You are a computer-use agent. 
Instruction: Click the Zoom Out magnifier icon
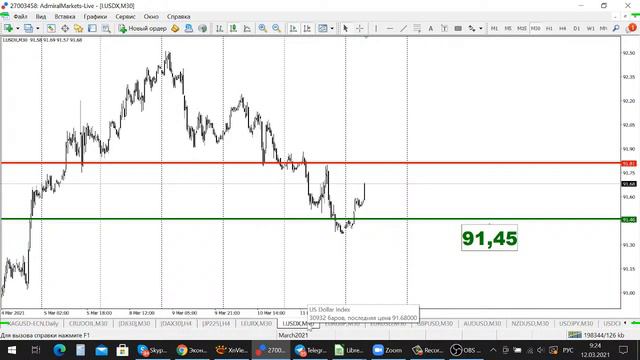pyautogui.click(x=276, y=28)
